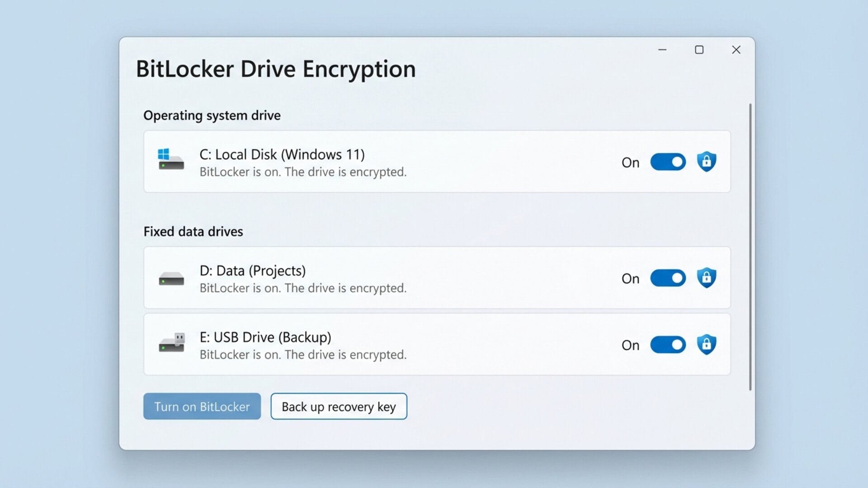Click the lock shield beside the D: drive toggle
Screen dimensions: 868x488
pyautogui.click(x=707, y=277)
